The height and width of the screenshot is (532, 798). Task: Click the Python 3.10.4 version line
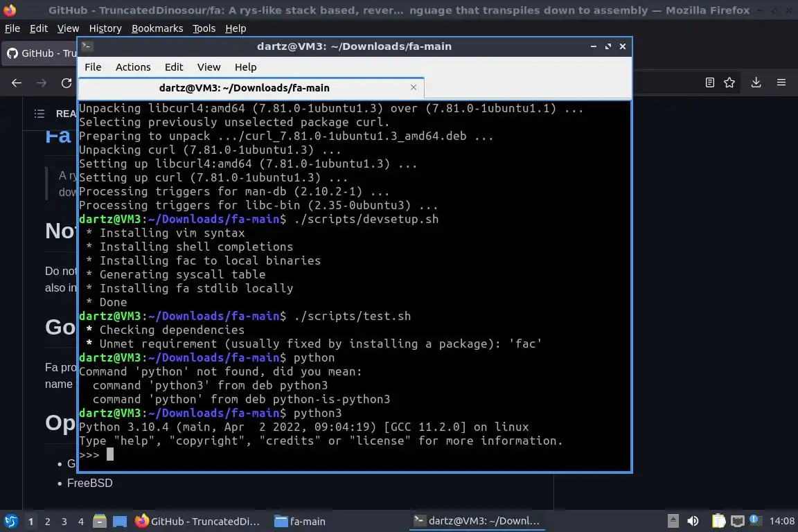click(304, 427)
